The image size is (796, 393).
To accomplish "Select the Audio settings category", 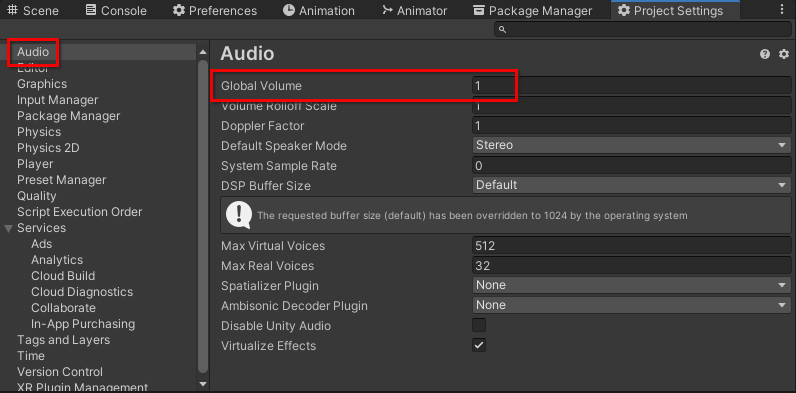I will 33,52.
